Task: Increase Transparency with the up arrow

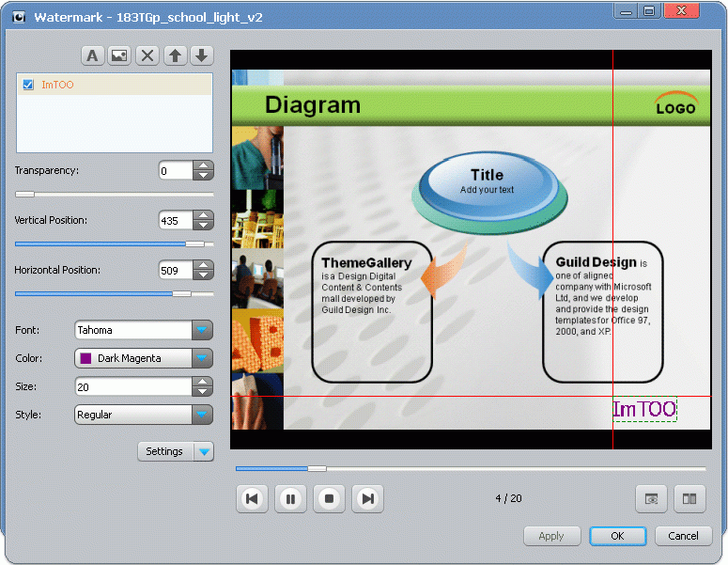Action: coord(203,165)
